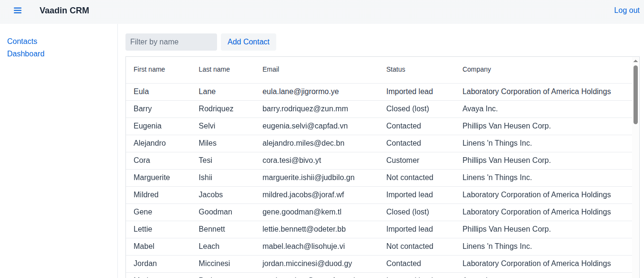
Task: Toggle the hamburger menu drawer
Action: pyautogui.click(x=18, y=11)
